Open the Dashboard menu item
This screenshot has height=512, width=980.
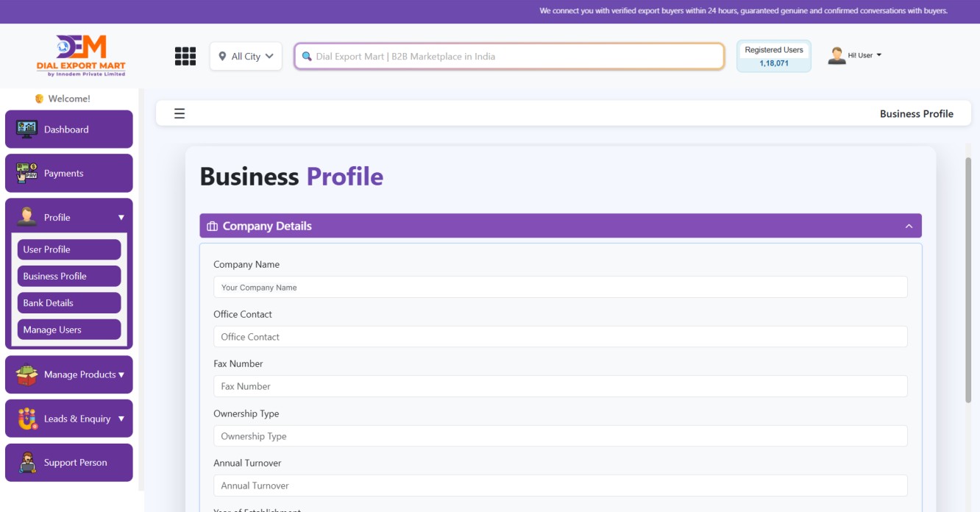(x=69, y=129)
